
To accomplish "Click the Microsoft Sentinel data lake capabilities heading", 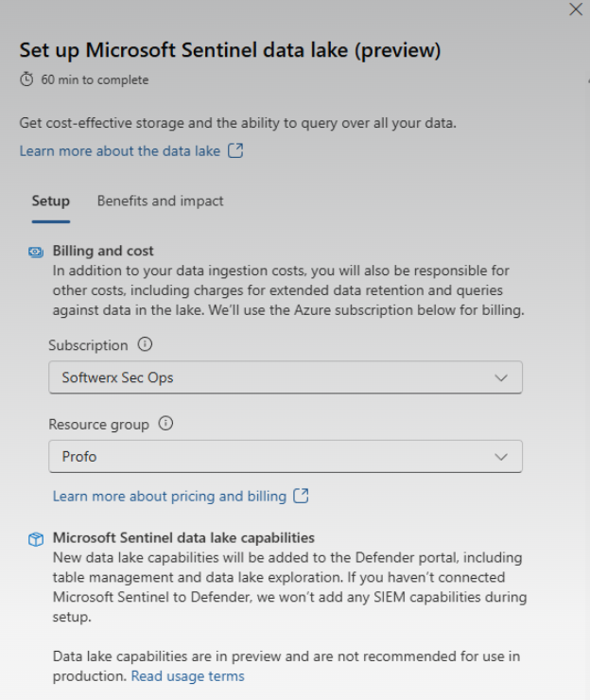I will (x=183, y=537).
